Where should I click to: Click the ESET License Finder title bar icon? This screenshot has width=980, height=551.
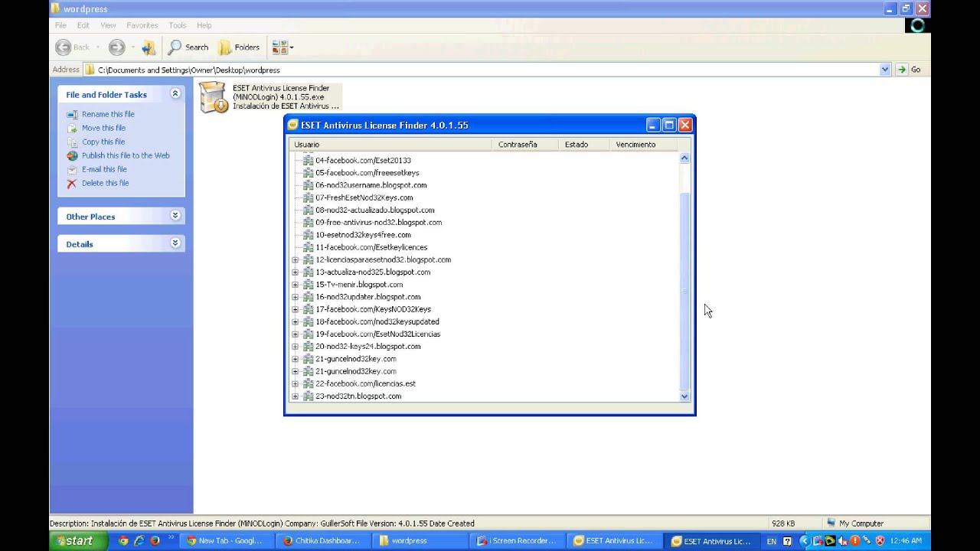(292, 125)
